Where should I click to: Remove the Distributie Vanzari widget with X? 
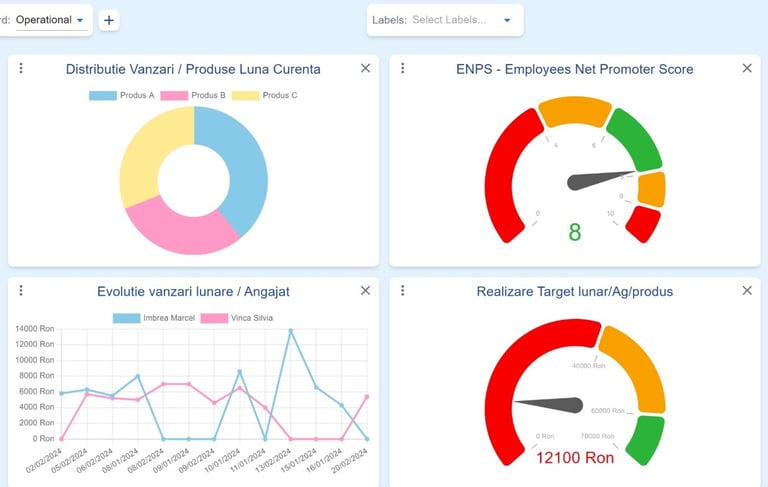point(365,68)
